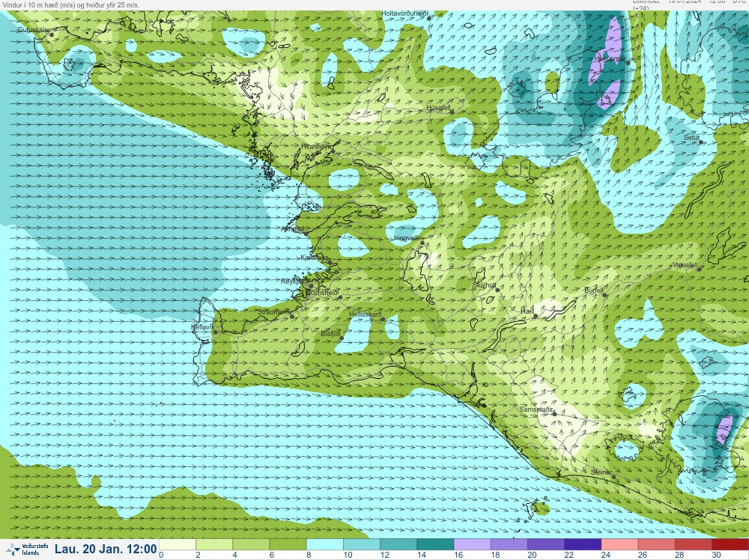The width and height of the screenshot is (749, 560).
Task: Select the Skálholt station label
Action: [x=485, y=285]
